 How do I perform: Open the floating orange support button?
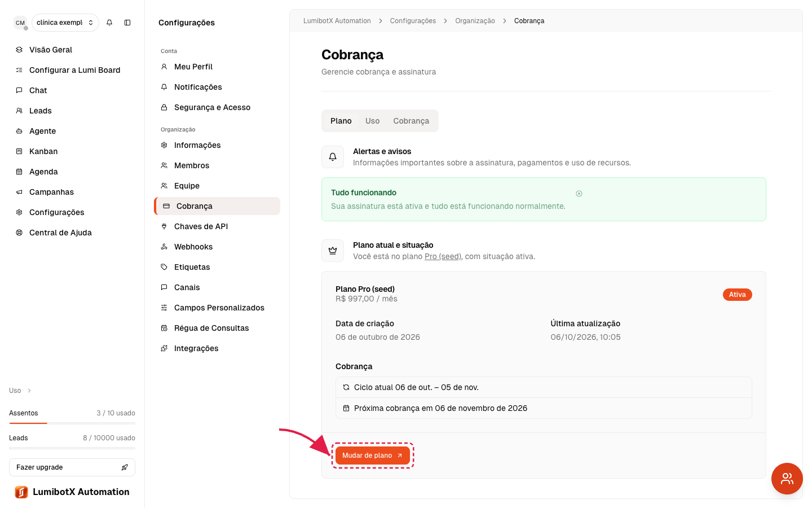click(x=787, y=479)
